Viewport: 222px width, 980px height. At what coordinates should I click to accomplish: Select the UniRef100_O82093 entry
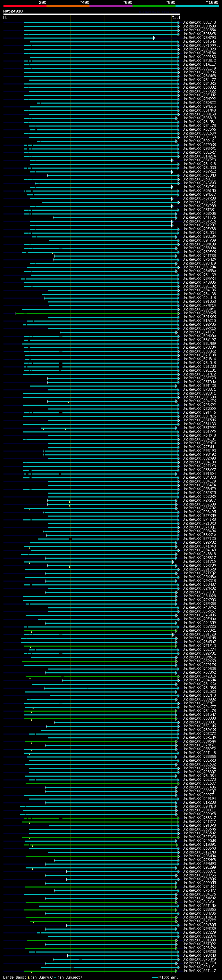pos(199,459)
